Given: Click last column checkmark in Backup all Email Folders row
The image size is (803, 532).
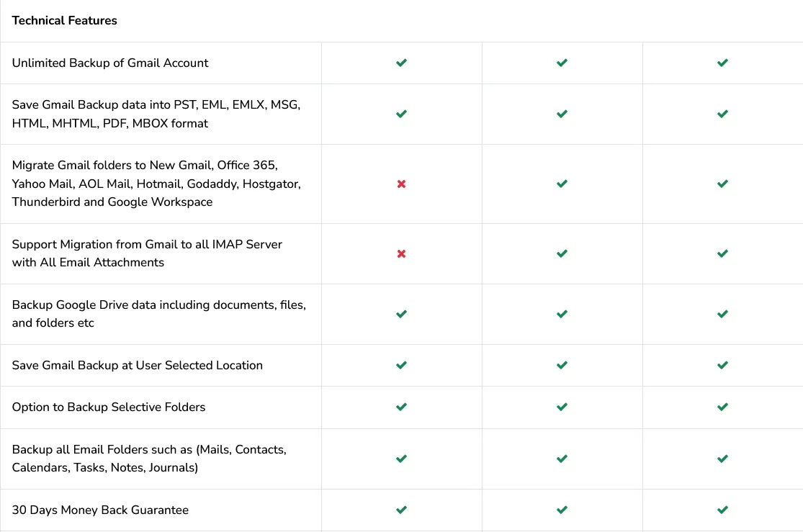Looking at the screenshot, I should (x=722, y=459).
